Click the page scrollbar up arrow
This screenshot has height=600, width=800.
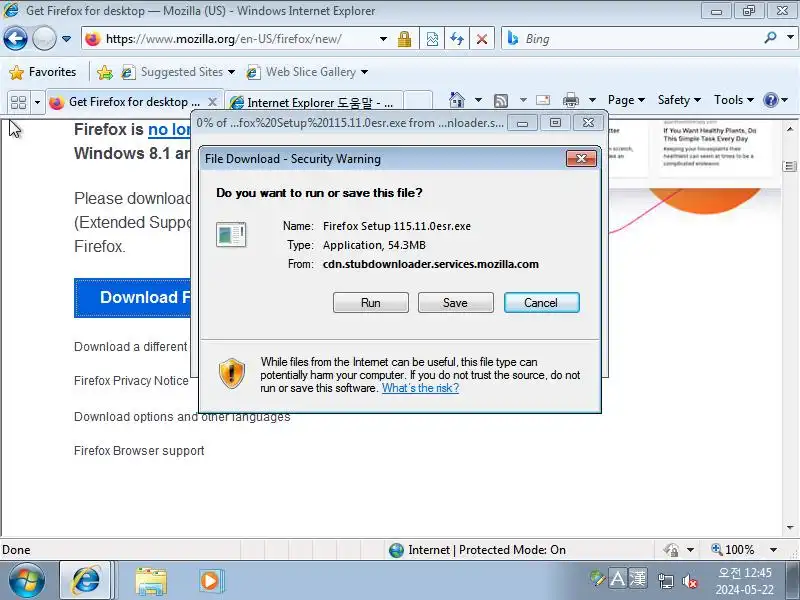tap(790, 129)
